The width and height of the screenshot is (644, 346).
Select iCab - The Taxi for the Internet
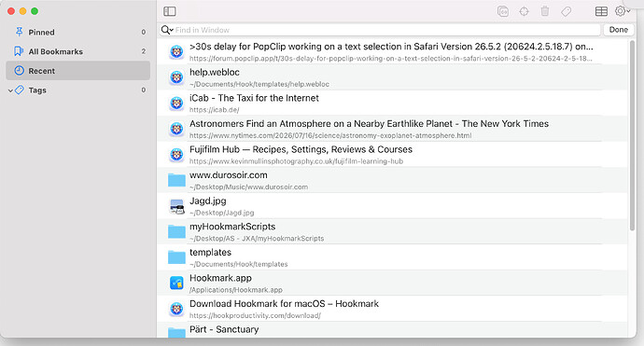pos(392,103)
